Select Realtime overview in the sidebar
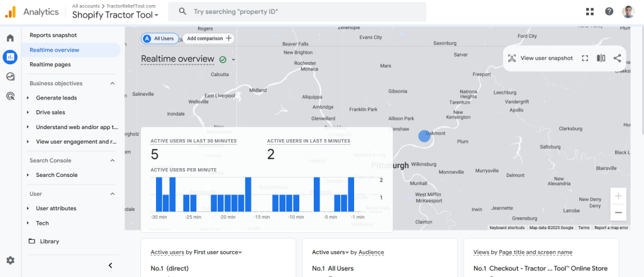 pos(71,50)
